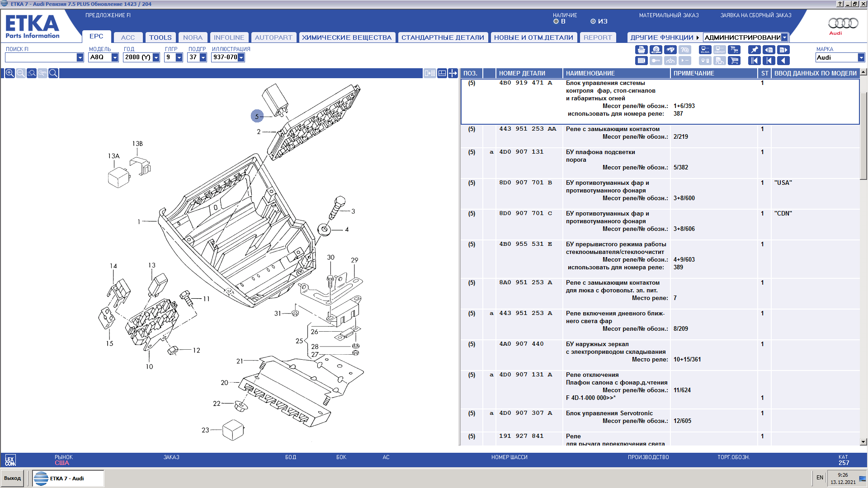This screenshot has width=868, height=488.
Task: Select the 'В' availability radio button
Action: (x=556, y=21)
